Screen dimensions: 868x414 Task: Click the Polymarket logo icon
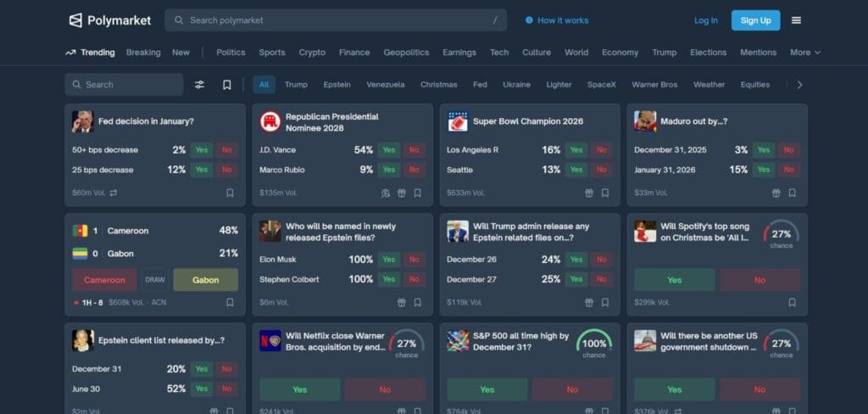[x=75, y=20]
